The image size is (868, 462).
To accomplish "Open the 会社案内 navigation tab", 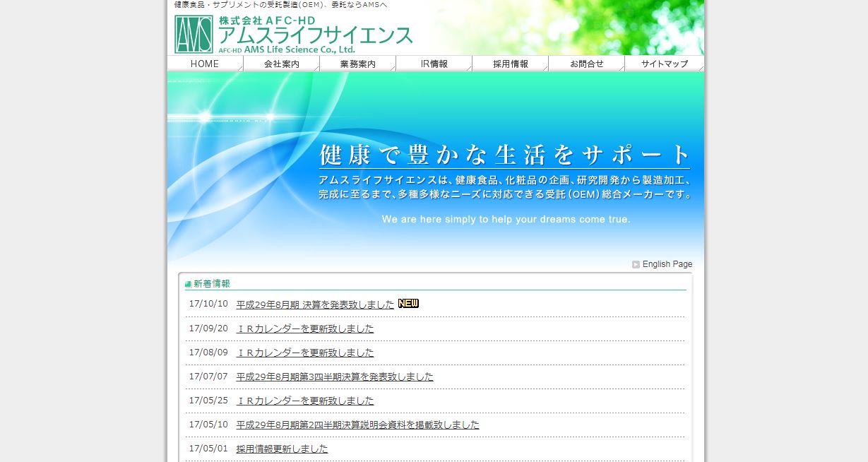I will (280, 64).
